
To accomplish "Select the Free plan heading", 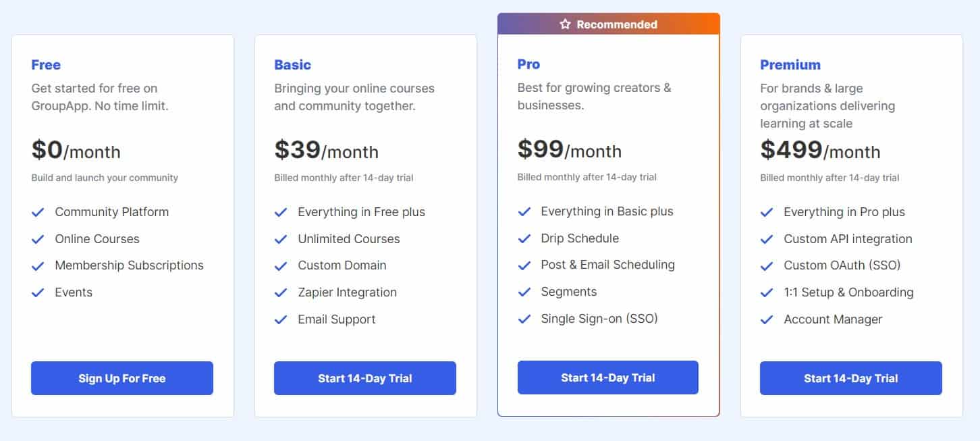I will tap(45, 65).
